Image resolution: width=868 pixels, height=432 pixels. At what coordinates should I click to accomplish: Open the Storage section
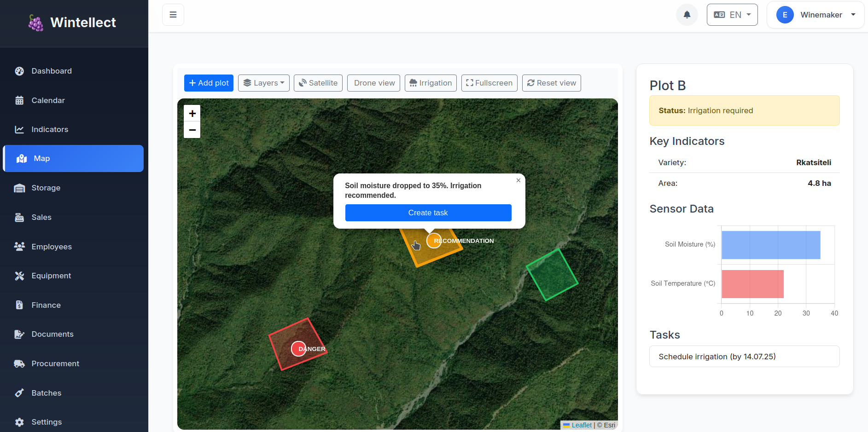tap(19, 188)
